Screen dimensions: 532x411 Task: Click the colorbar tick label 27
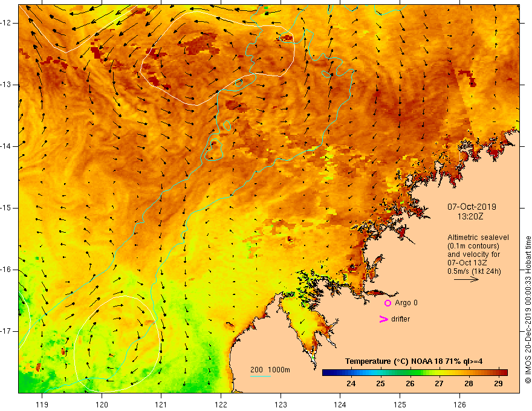coord(439,384)
